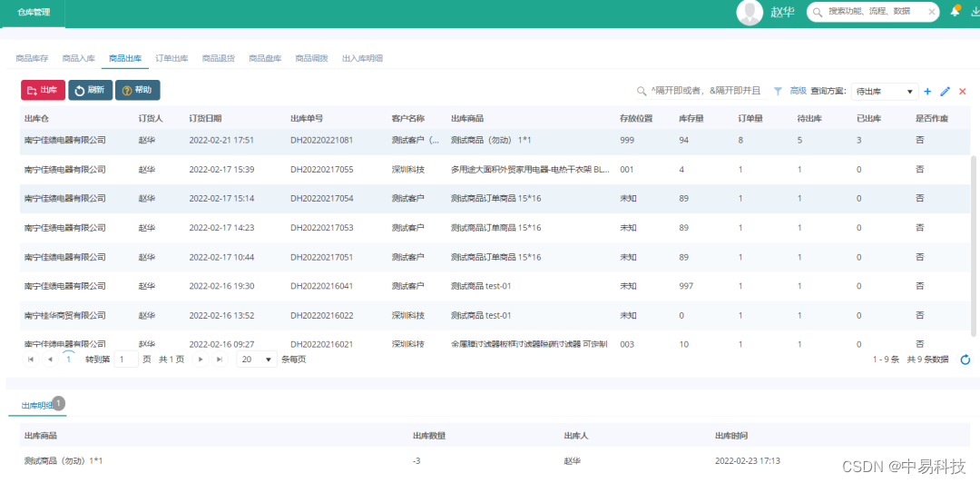Switch to 商品退货 tab
The height and width of the screenshot is (483, 980).
point(218,58)
